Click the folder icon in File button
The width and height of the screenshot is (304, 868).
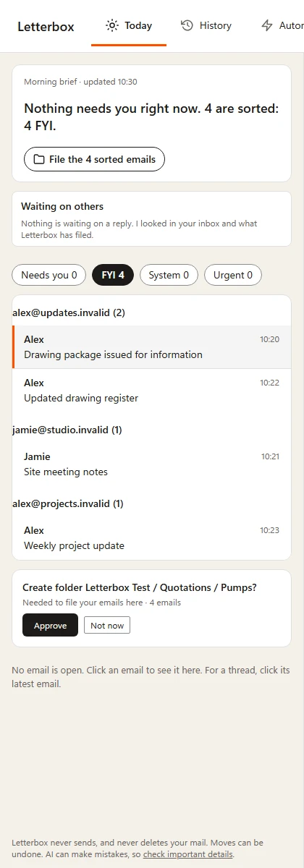[x=39, y=159]
